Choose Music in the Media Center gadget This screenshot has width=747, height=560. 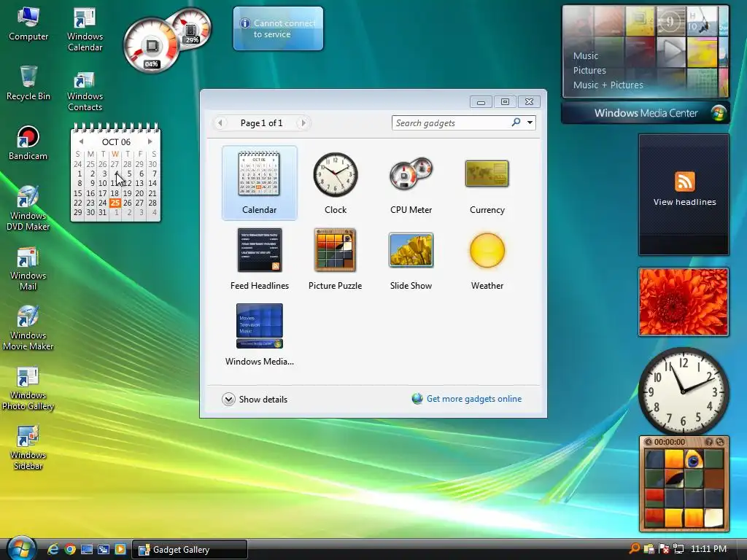tap(586, 55)
